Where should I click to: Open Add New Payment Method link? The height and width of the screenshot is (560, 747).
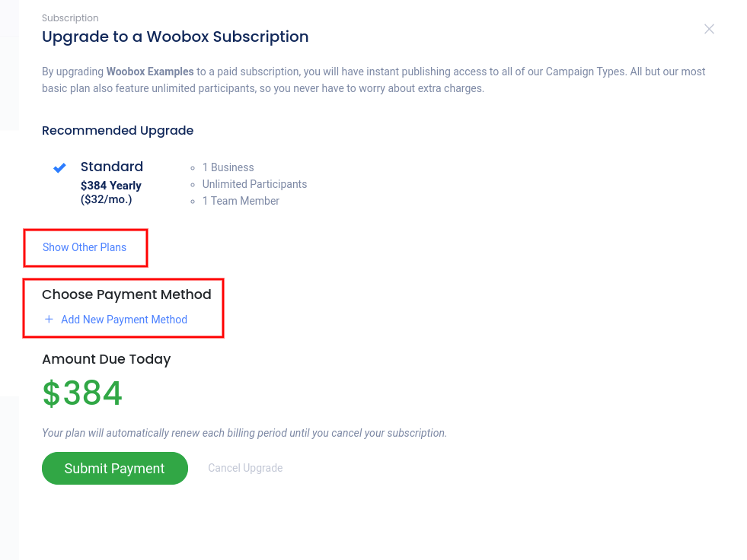(x=123, y=320)
